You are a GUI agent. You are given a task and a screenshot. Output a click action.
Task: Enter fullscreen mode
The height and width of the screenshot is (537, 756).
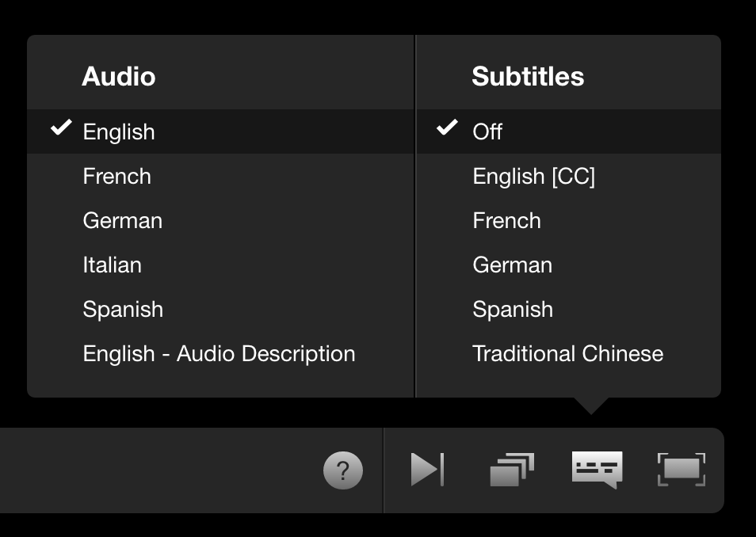coord(682,470)
